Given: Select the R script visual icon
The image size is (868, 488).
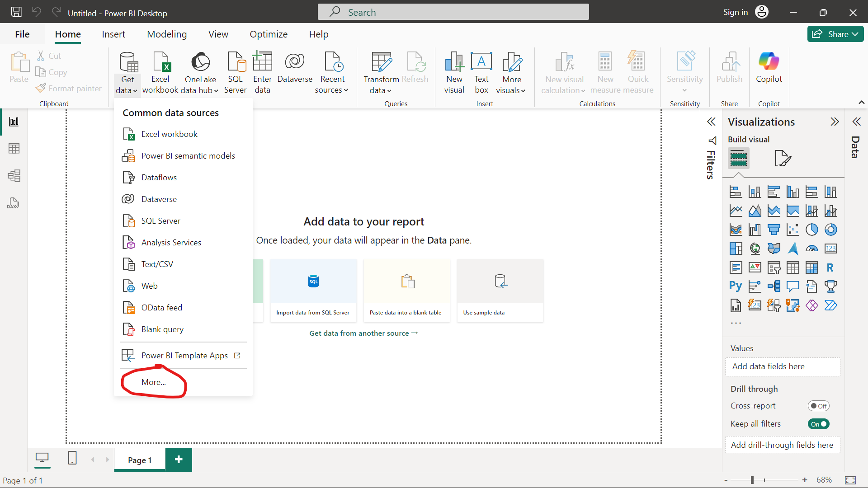Looking at the screenshot, I should pos(830,267).
